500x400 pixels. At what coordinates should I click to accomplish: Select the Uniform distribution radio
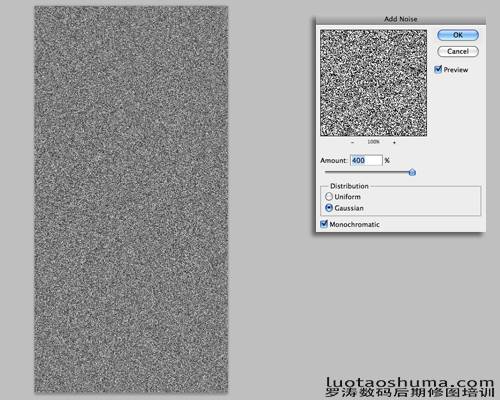(x=329, y=196)
